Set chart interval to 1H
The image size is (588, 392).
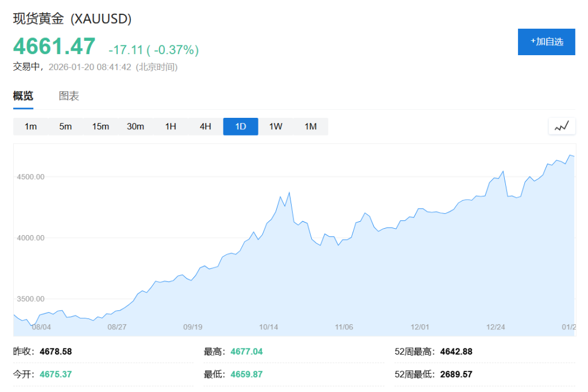[x=171, y=126]
